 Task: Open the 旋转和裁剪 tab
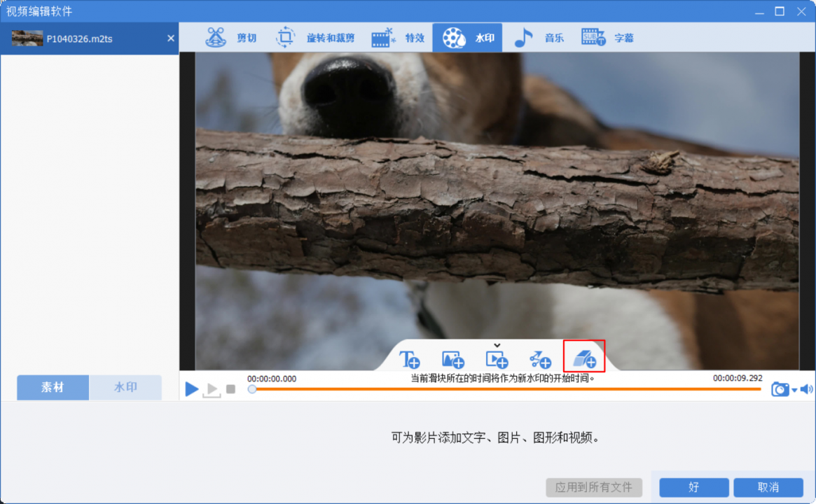tap(315, 37)
